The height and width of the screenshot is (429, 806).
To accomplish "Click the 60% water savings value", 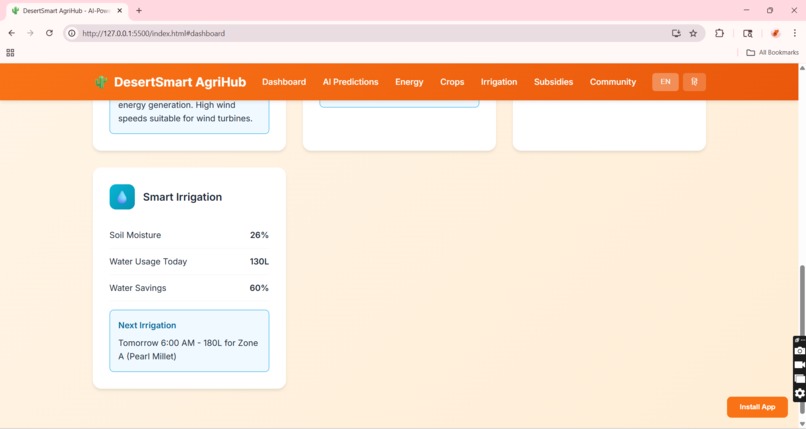I will (x=259, y=288).
